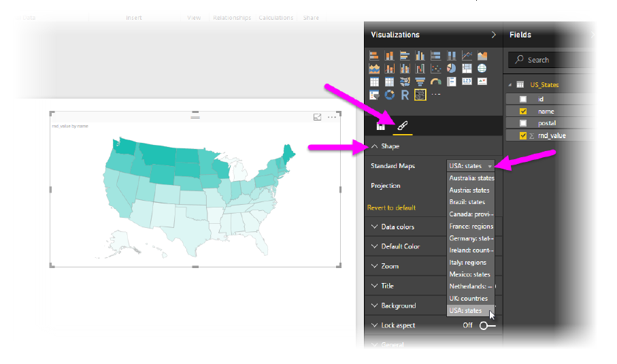Screen dimensions: 617x364
Task: Select the Donut chart visualization
Action: click(389, 95)
